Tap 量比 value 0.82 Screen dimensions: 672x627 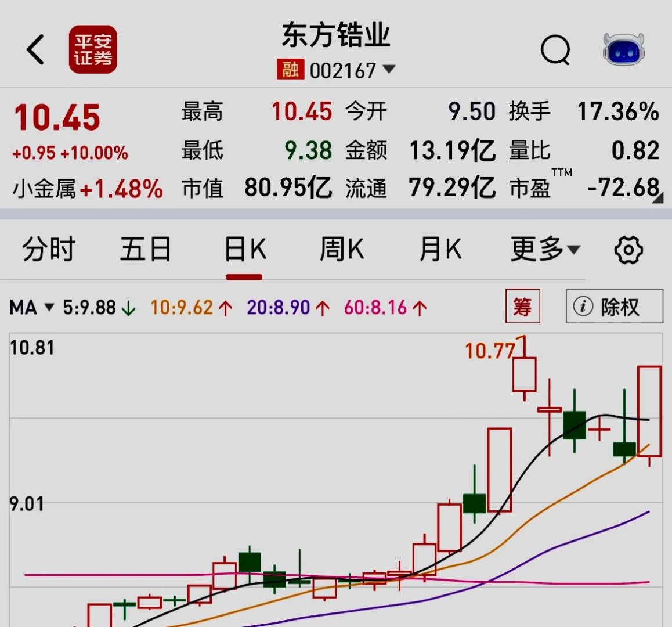tap(635, 150)
